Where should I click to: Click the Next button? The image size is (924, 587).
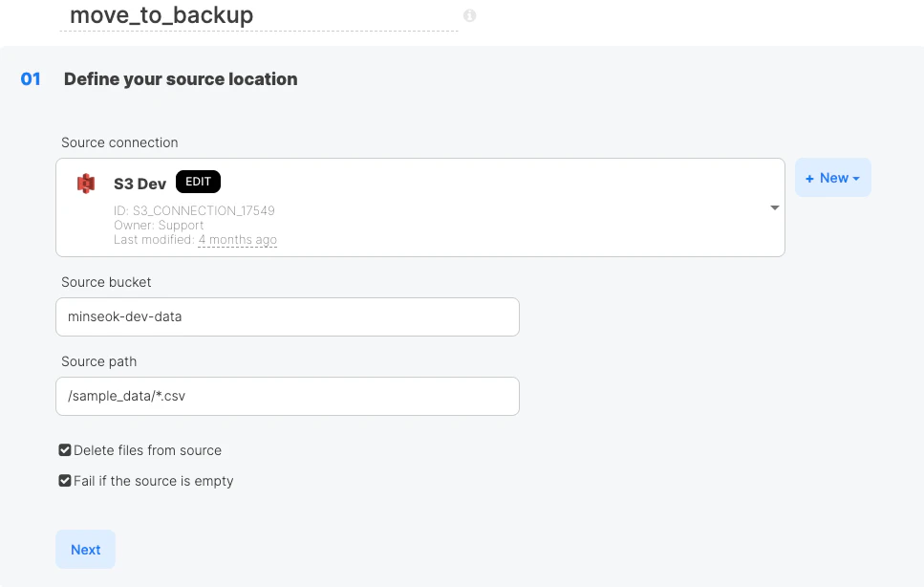click(85, 549)
